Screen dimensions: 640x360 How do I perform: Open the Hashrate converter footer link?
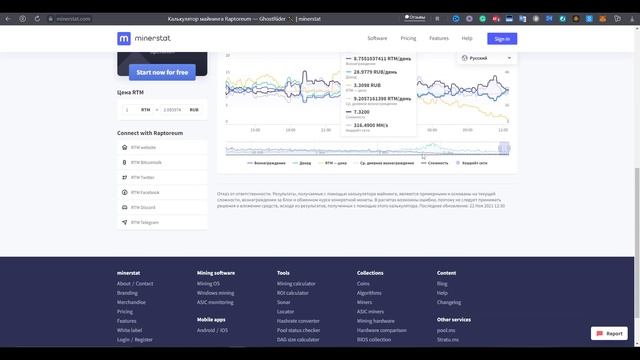click(x=298, y=321)
